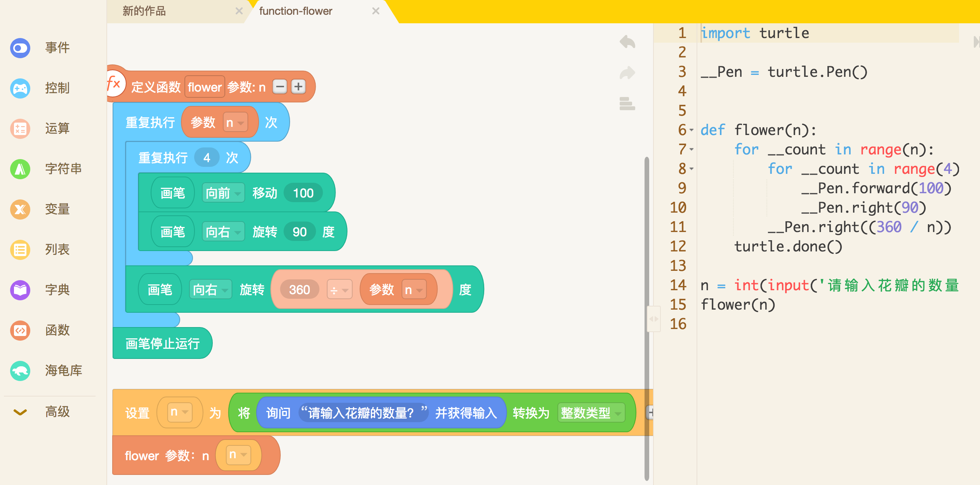Expand the 高级 advanced categories chevron

[20, 412]
